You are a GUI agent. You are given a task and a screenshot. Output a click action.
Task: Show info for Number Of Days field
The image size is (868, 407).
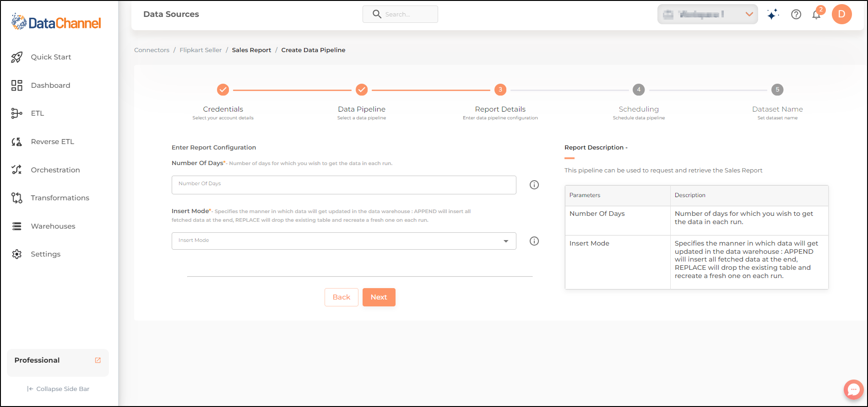click(534, 185)
